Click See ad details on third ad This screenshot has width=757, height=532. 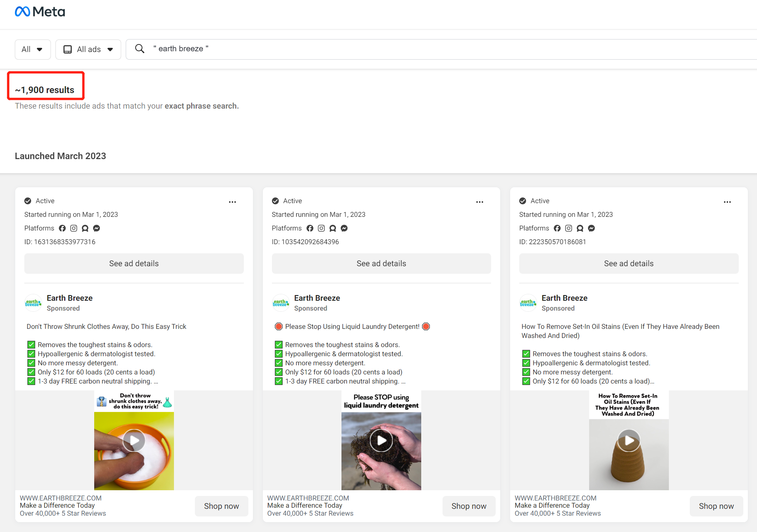pyautogui.click(x=629, y=264)
